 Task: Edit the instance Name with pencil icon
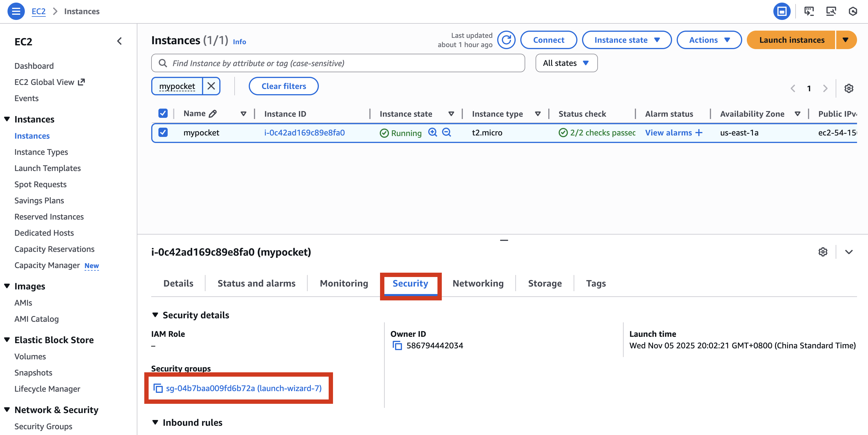[212, 113]
